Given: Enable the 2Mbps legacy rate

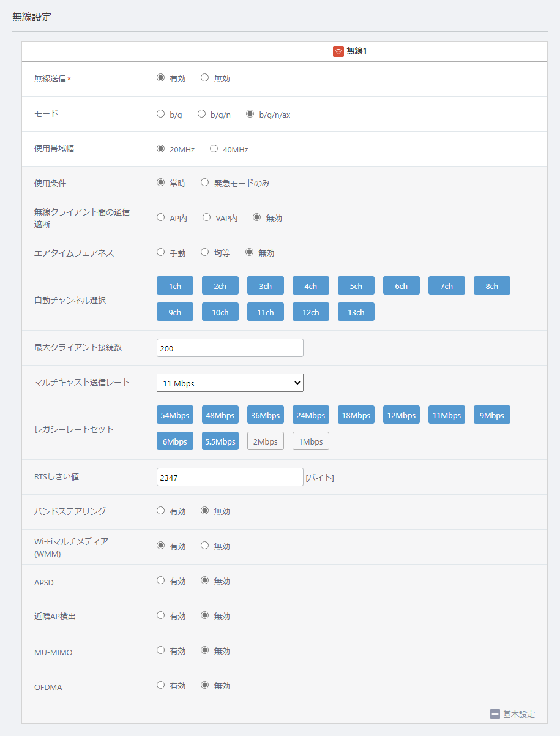Looking at the screenshot, I should point(266,441).
